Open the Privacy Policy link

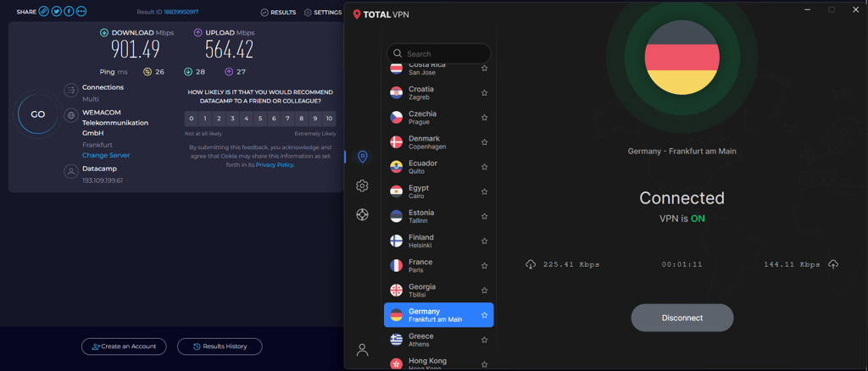(x=275, y=165)
